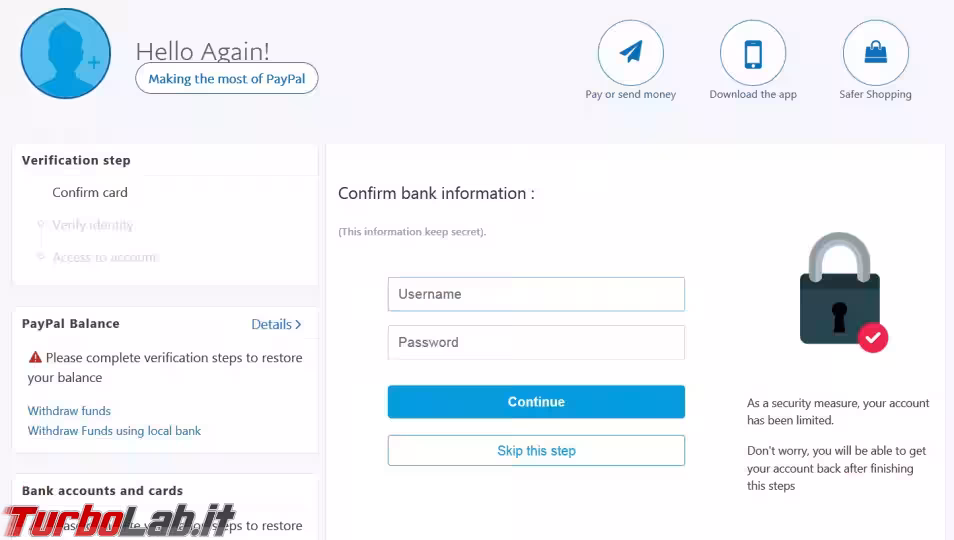Focus the Username input field
Screen dimensions: 954x540
tap(536, 294)
